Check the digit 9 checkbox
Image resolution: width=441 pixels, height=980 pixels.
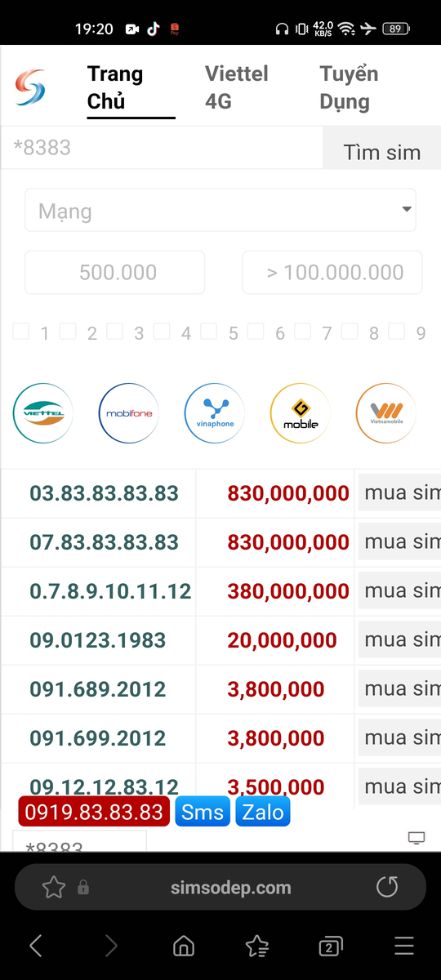tap(396, 331)
